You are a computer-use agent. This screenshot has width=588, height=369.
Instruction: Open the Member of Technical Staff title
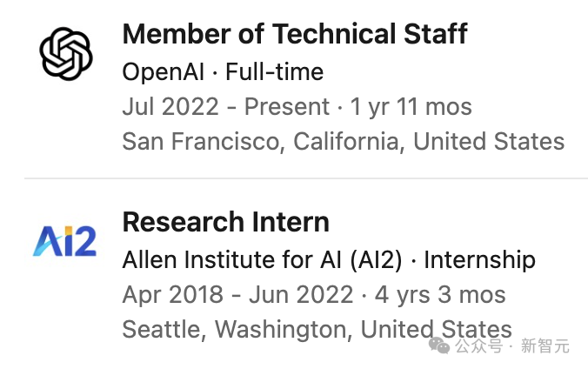pos(295,34)
